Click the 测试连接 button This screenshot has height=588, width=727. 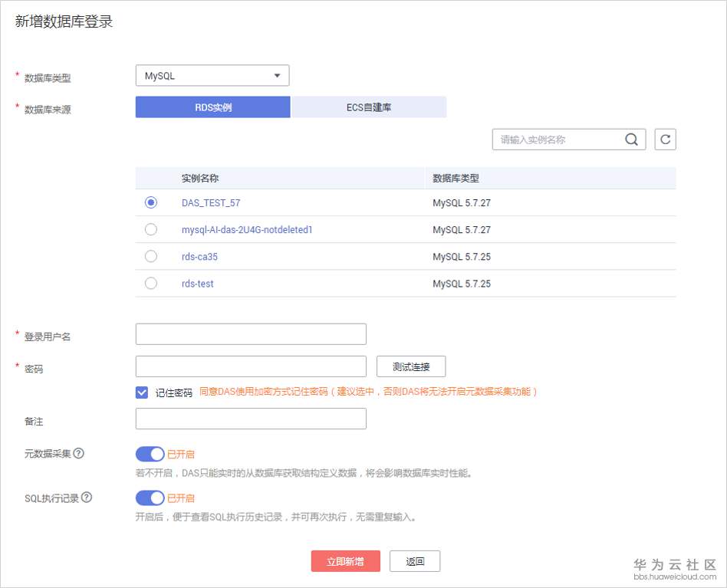point(411,366)
